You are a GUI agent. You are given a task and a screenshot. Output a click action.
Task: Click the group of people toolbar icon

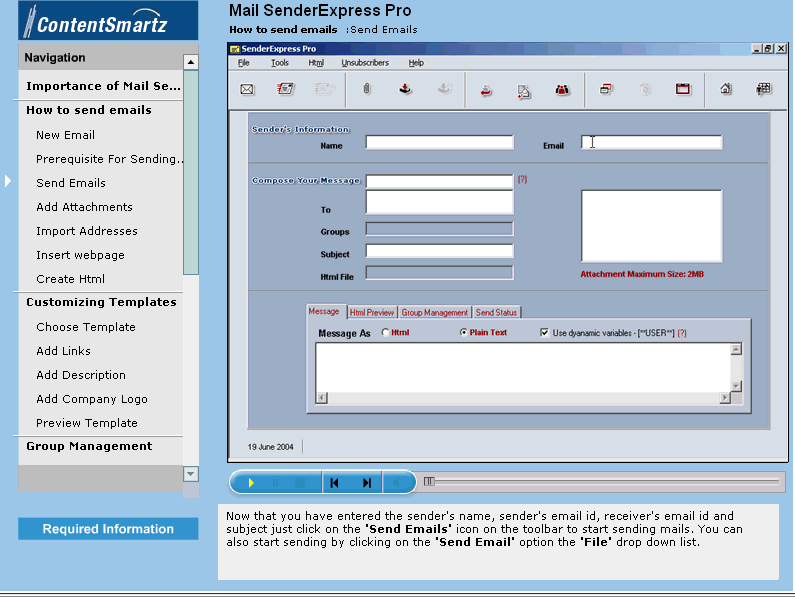coord(562,90)
